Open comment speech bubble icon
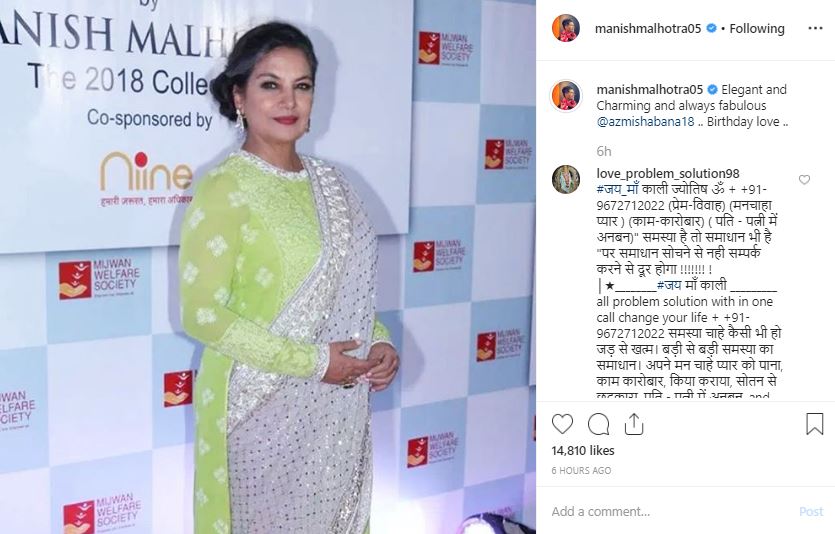The image size is (835, 534). coord(599,424)
